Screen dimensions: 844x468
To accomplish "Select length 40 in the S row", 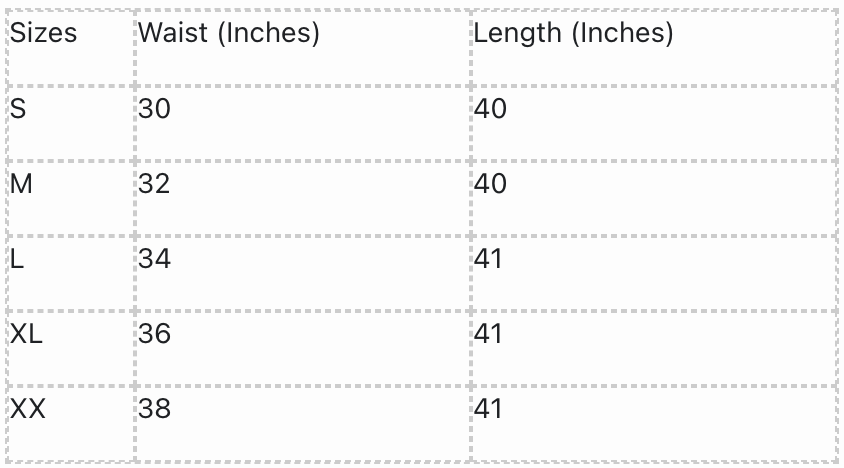I will click(491, 108).
